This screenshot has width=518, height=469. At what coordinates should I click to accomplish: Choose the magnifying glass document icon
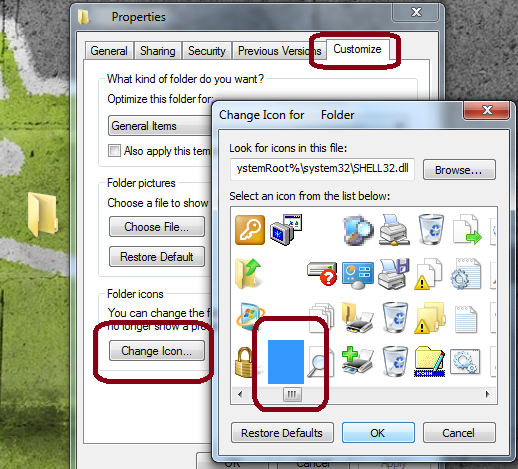pyautogui.click(x=320, y=362)
